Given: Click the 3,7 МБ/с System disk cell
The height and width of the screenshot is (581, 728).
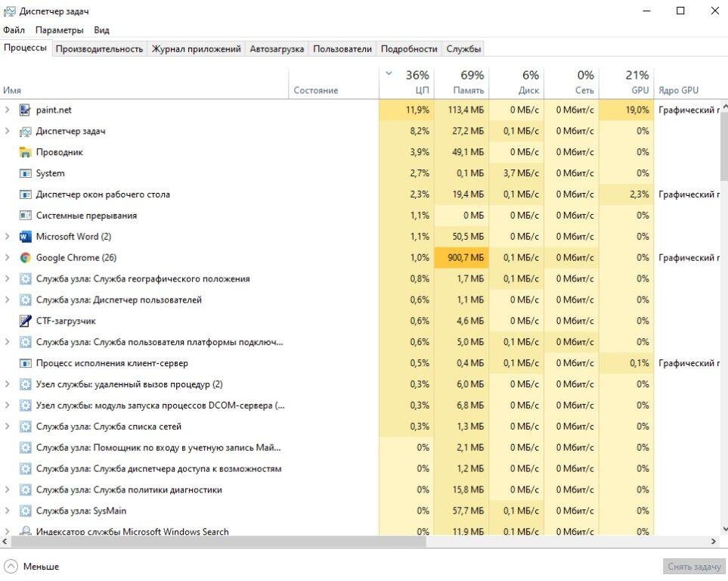Looking at the screenshot, I should point(516,173).
